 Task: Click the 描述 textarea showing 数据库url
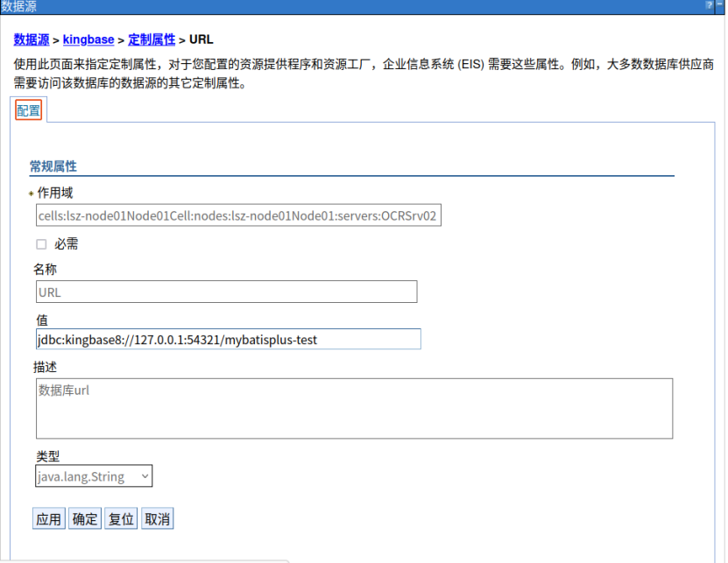[350, 407]
